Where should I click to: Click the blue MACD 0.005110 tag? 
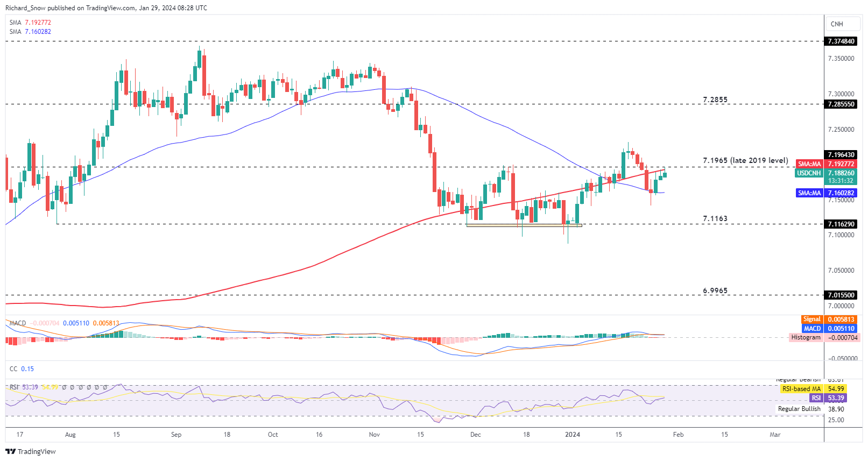coord(829,329)
